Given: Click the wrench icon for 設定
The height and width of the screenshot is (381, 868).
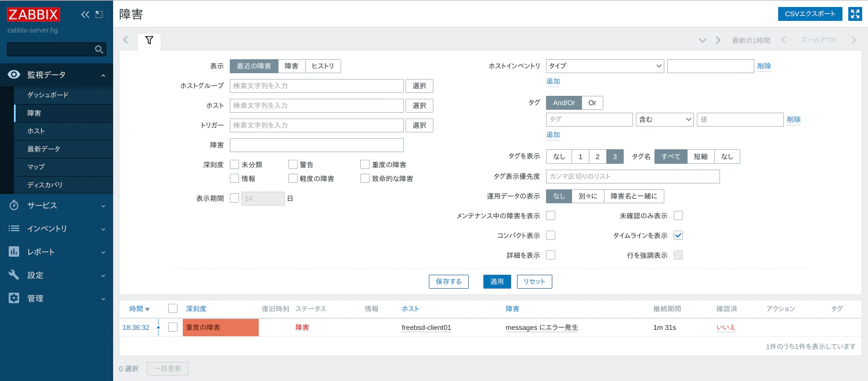Looking at the screenshot, I should pos(15,275).
